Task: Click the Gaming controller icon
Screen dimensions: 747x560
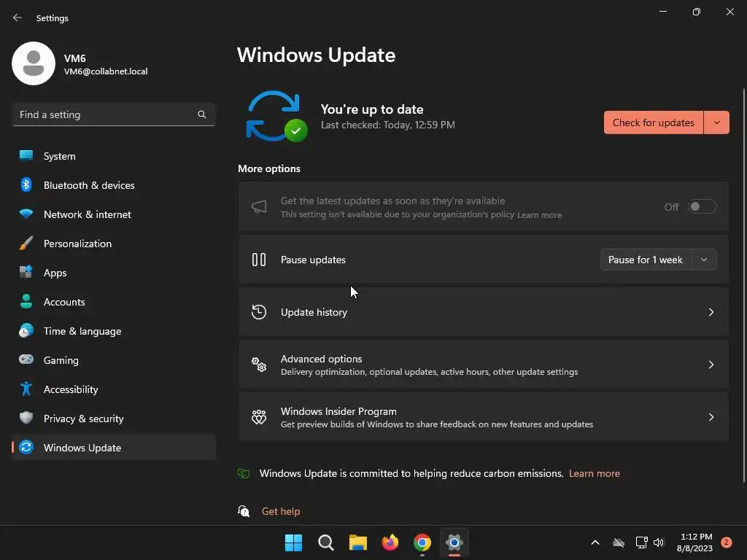Action: [26, 359]
